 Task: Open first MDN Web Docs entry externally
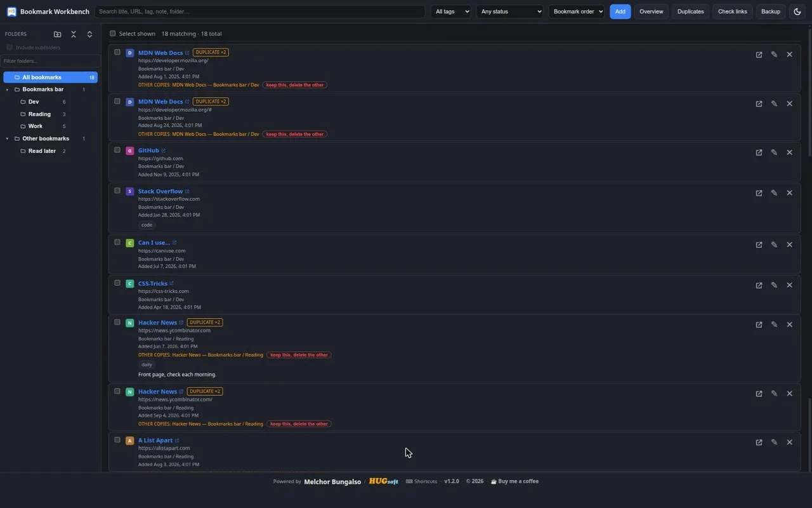[759, 55]
